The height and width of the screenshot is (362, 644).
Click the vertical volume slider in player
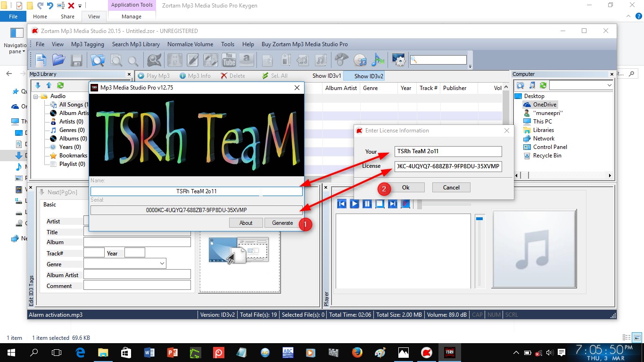(479, 251)
